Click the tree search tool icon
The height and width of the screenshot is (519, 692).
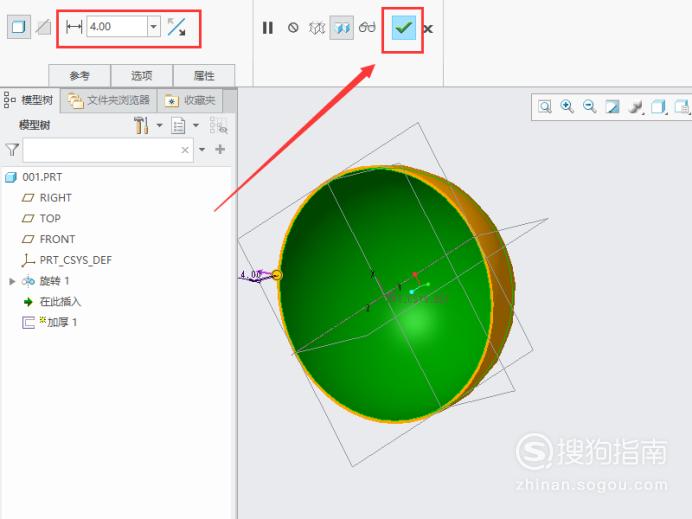click(x=218, y=125)
